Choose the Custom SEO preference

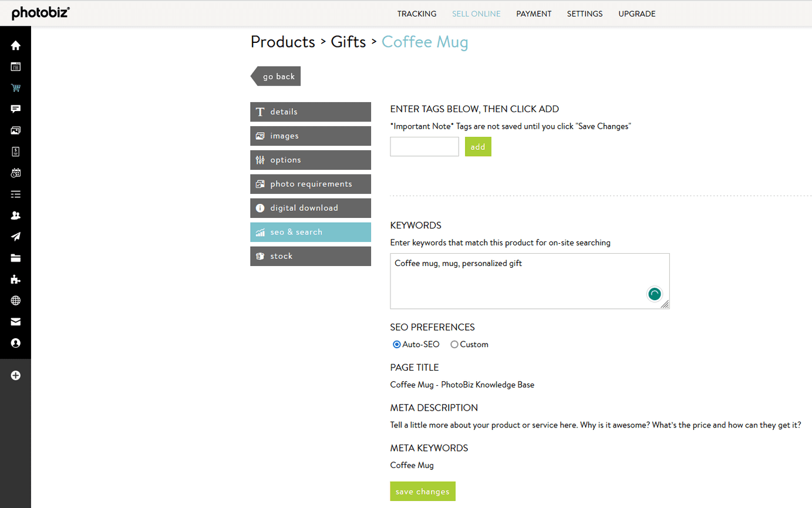(454, 344)
